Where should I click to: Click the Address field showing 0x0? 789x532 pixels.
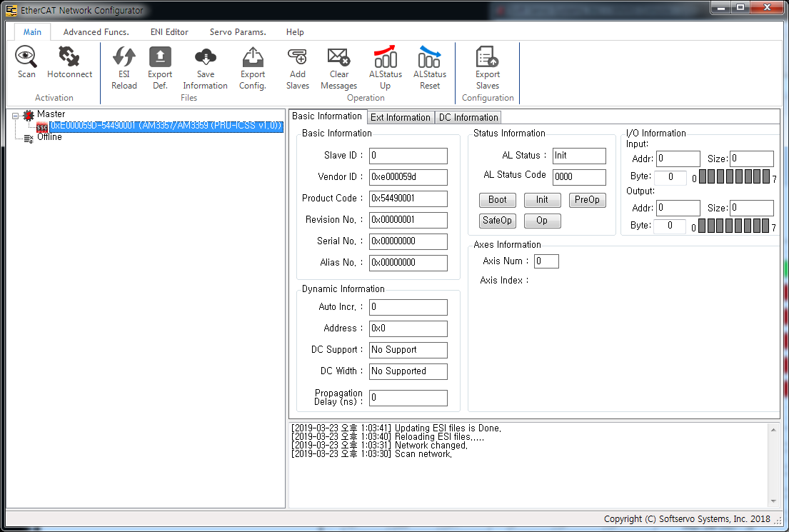[408, 328]
